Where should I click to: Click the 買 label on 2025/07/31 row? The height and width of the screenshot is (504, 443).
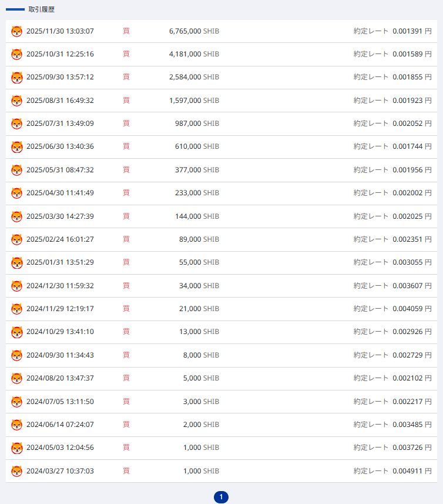click(126, 124)
